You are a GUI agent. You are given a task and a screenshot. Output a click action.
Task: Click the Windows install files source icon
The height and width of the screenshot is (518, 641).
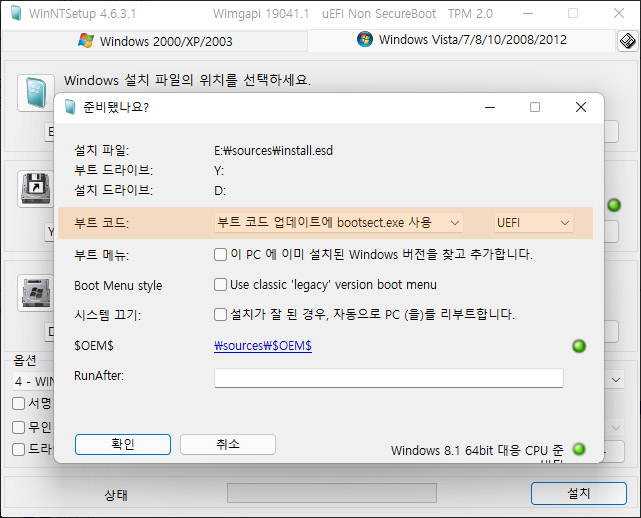36,93
